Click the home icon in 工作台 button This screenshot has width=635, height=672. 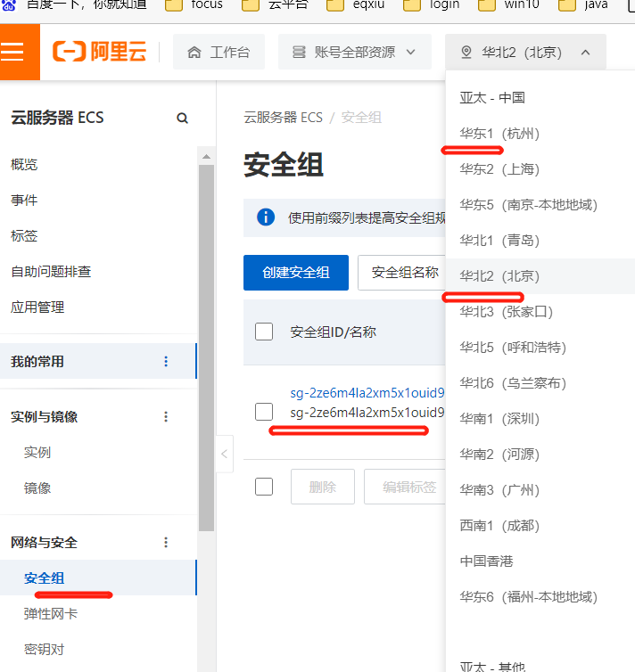[x=194, y=53]
